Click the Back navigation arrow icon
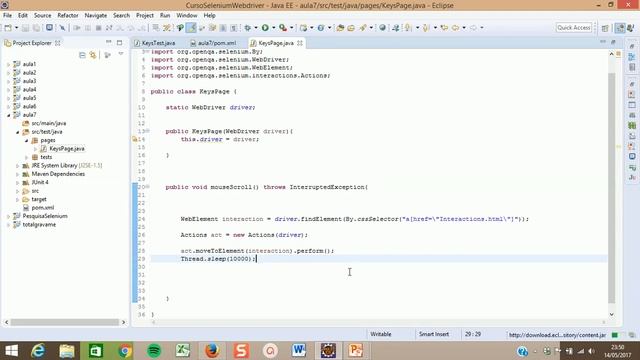The height and width of the screenshot is (360, 640). coord(455,28)
